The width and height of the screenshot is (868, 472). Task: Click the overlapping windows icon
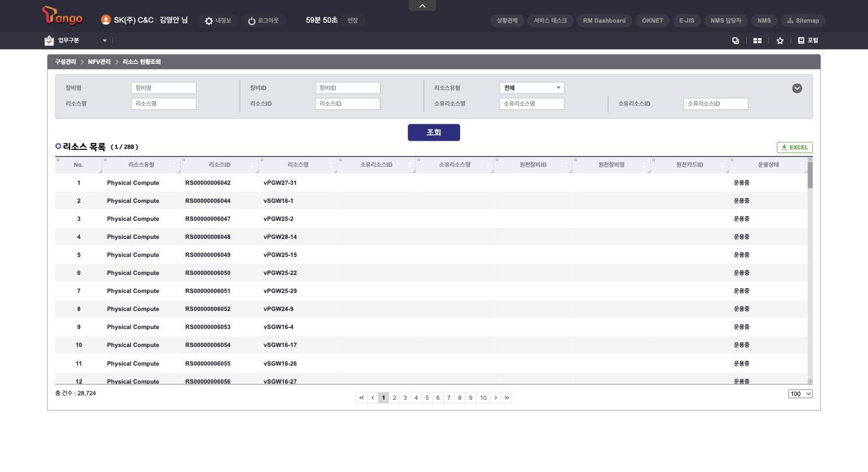(x=735, y=41)
